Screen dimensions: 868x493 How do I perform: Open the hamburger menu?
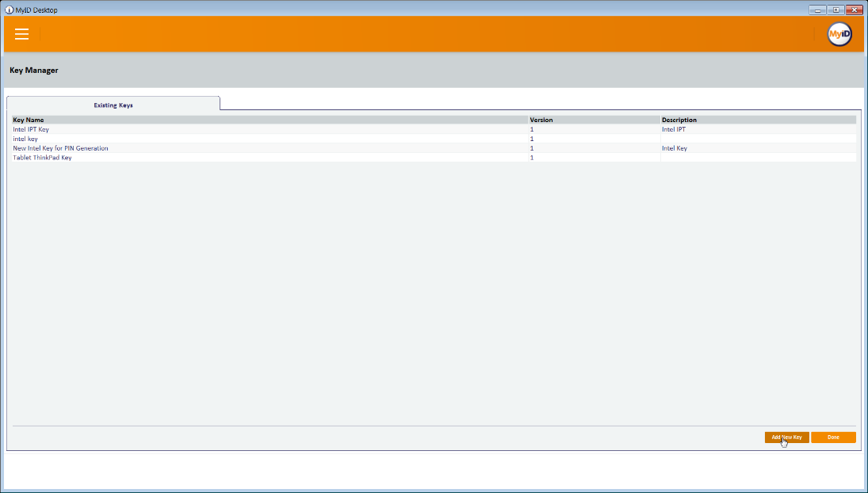click(21, 34)
